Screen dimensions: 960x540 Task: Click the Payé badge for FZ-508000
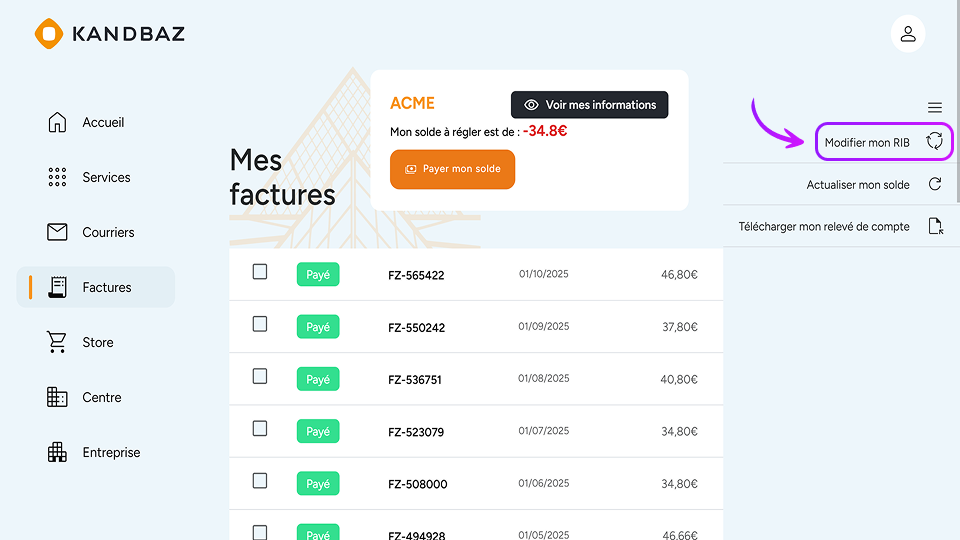click(x=318, y=484)
